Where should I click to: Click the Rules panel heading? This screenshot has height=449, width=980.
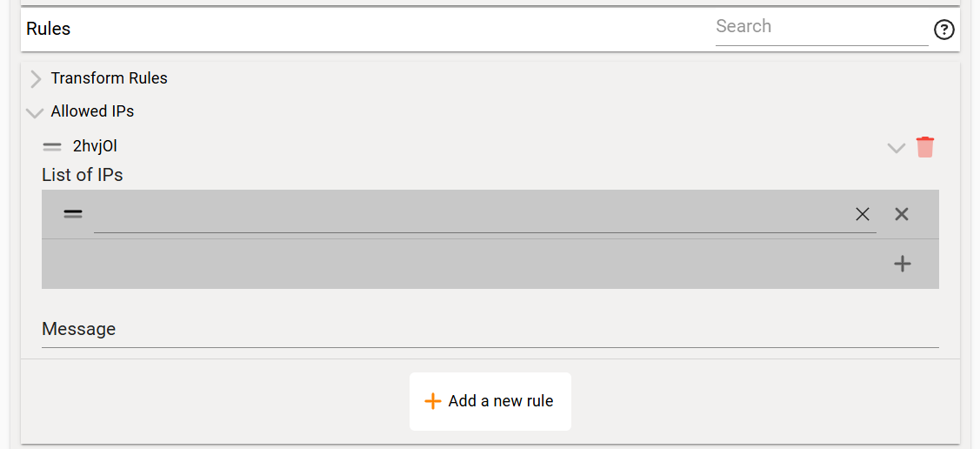click(49, 29)
